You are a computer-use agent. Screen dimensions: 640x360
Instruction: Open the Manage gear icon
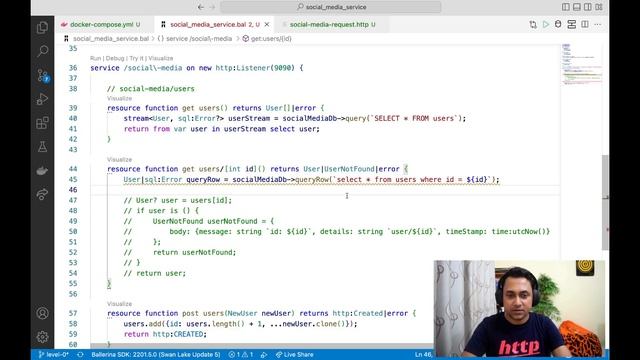click(42, 337)
